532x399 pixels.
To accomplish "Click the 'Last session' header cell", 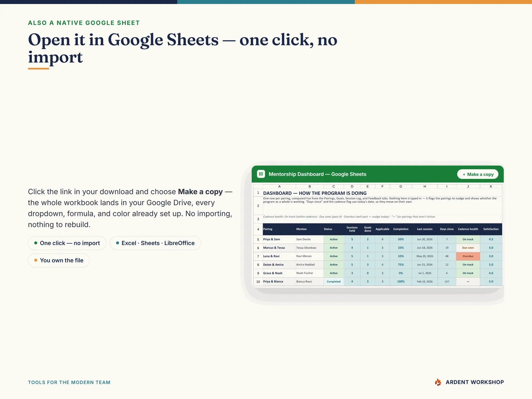I will [425, 229].
